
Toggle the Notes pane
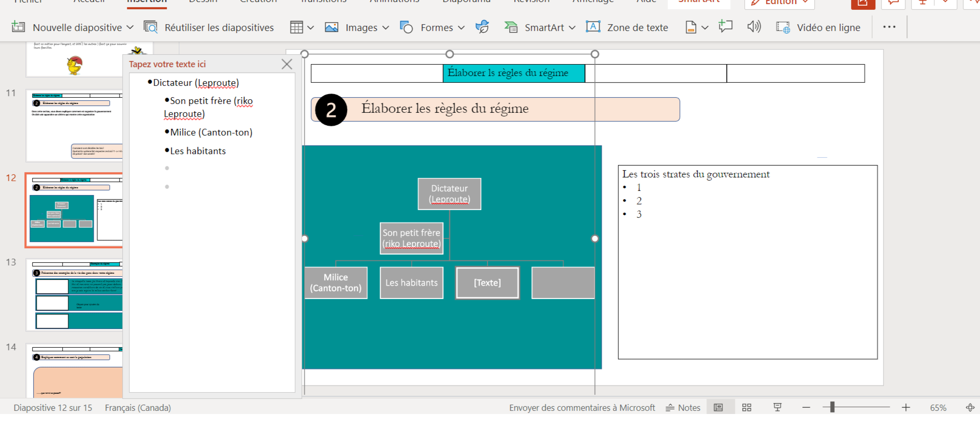pyautogui.click(x=683, y=408)
